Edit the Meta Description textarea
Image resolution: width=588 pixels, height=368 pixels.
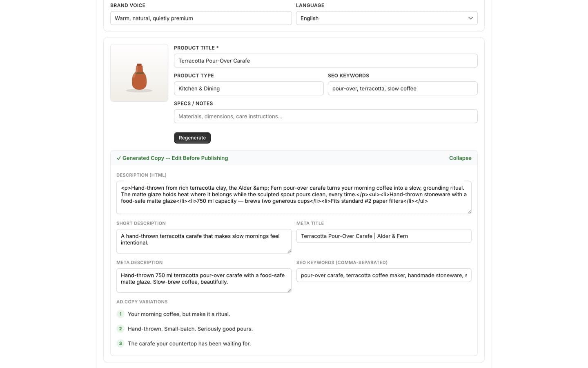[204, 280]
